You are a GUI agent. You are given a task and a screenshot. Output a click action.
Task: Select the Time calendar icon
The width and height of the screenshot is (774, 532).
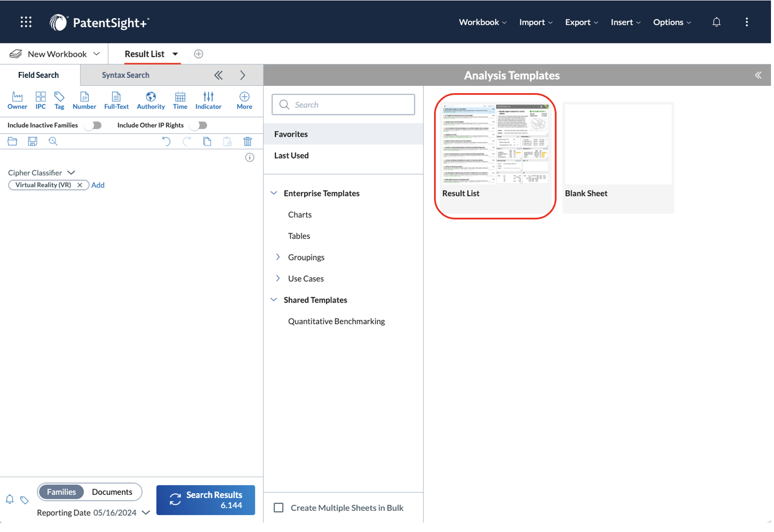click(x=180, y=100)
